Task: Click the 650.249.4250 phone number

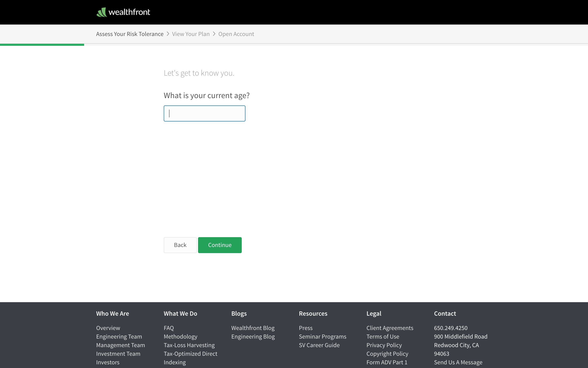Action: click(451, 328)
